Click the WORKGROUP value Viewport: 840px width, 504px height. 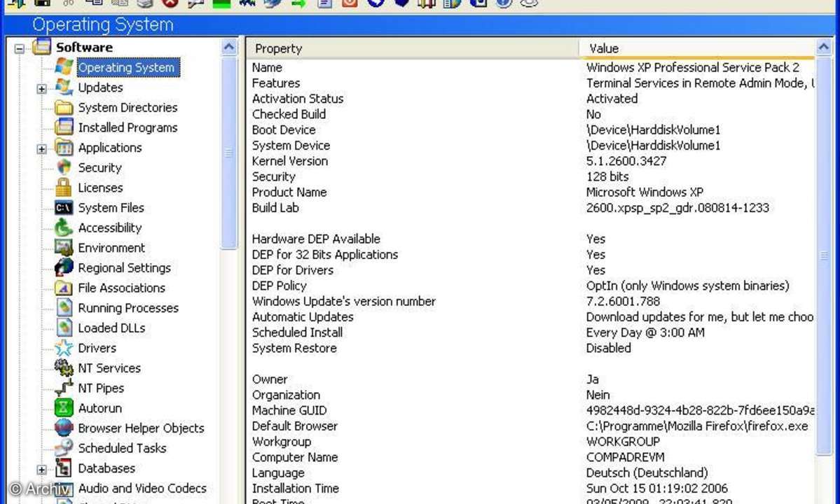(623, 442)
